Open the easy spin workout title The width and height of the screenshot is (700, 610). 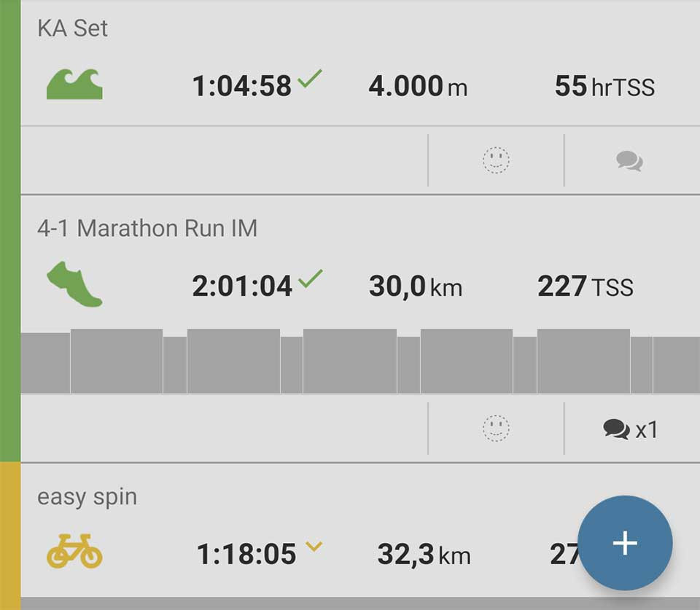click(87, 497)
